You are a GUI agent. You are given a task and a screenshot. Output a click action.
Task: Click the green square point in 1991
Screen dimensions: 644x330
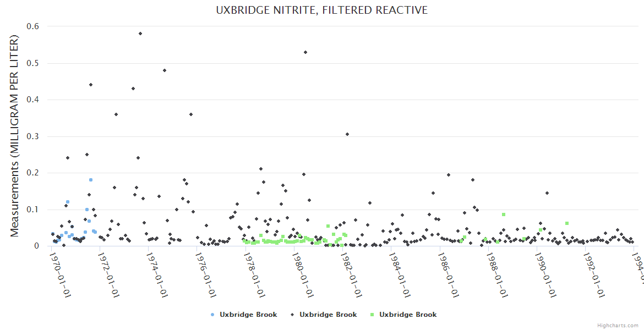pos(567,223)
